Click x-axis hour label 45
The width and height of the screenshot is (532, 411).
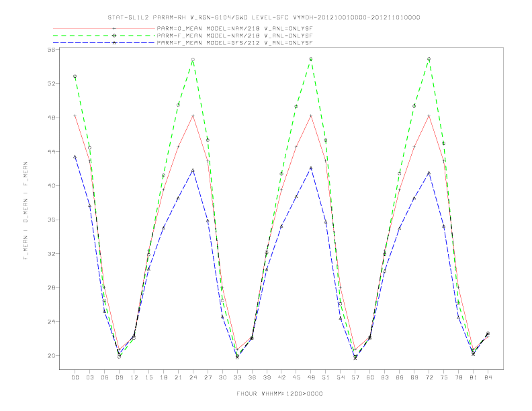coord(296,377)
